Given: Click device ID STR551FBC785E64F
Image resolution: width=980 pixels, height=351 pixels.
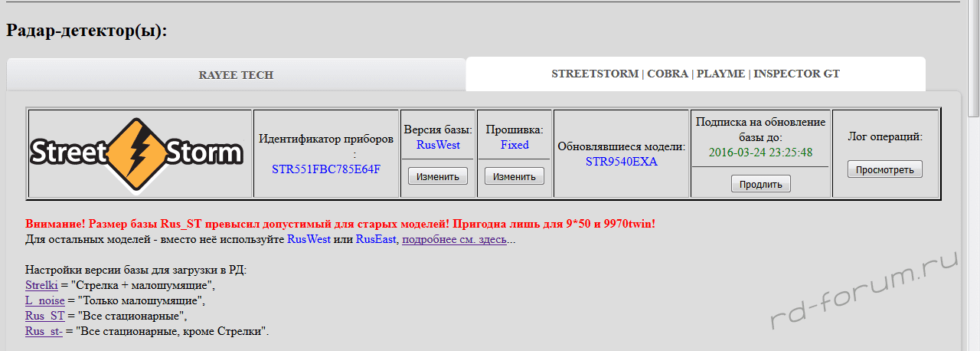Looking at the screenshot, I should 326,169.
